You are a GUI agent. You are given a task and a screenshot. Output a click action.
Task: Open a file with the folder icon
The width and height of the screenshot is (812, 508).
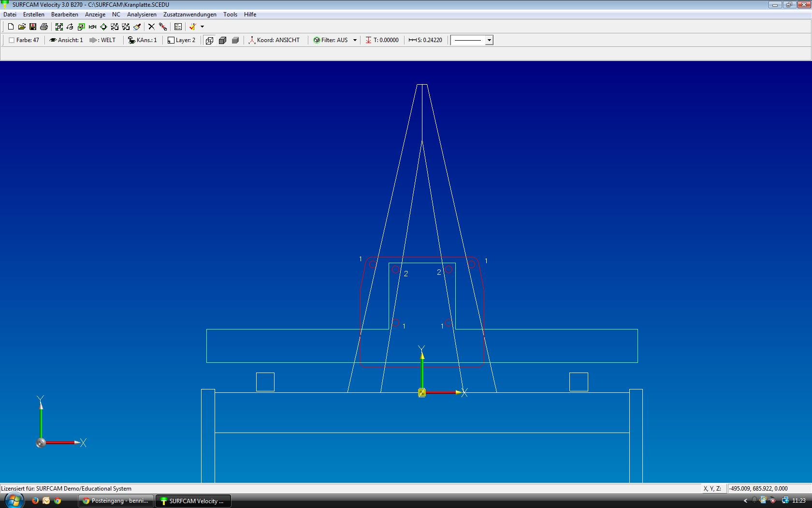coord(22,27)
